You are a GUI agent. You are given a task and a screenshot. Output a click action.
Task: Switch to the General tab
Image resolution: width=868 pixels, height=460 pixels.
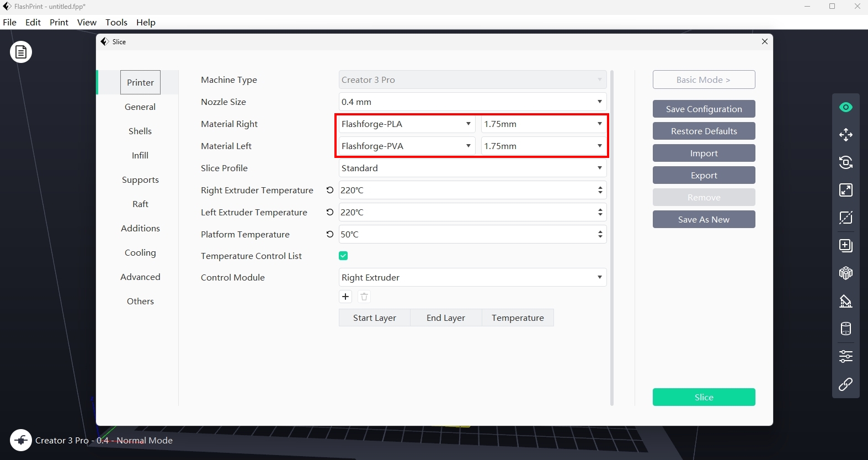(140, 107)
